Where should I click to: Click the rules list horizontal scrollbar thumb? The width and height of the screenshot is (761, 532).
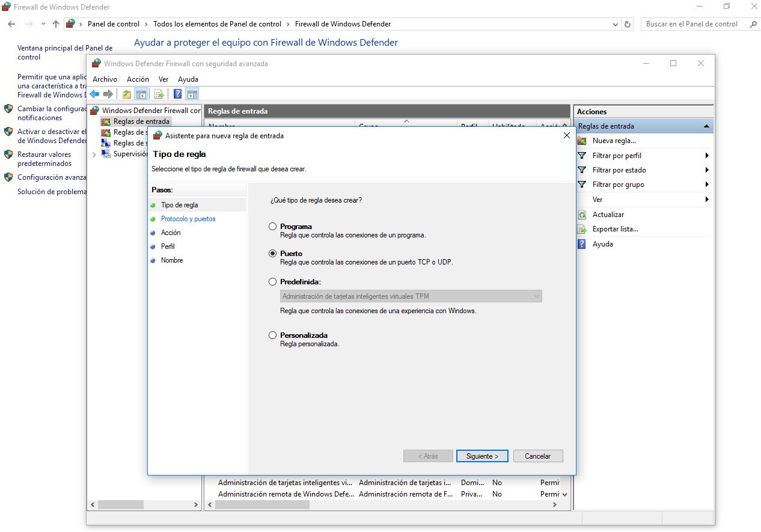[x=262, y=505]
